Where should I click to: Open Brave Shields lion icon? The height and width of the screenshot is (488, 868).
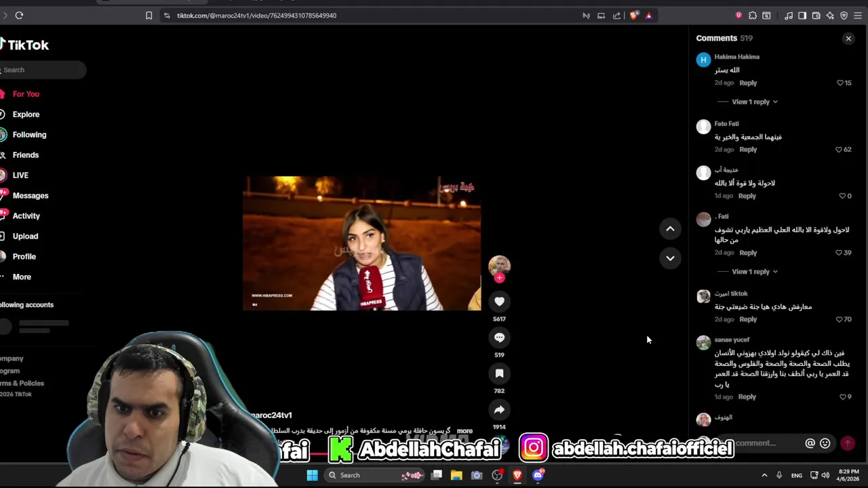click(634, 16)
